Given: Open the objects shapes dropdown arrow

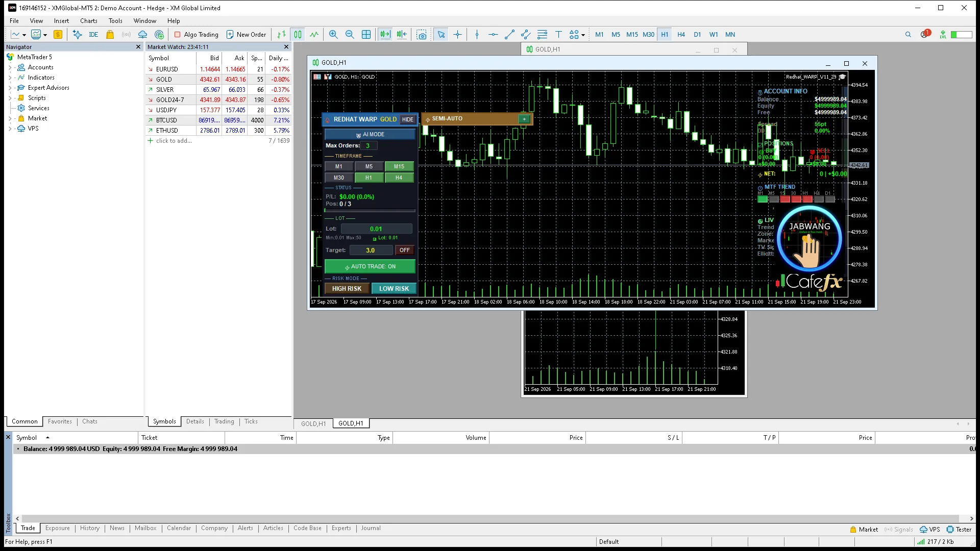Looking at the screenshot, I should click(x=583, y=35).
